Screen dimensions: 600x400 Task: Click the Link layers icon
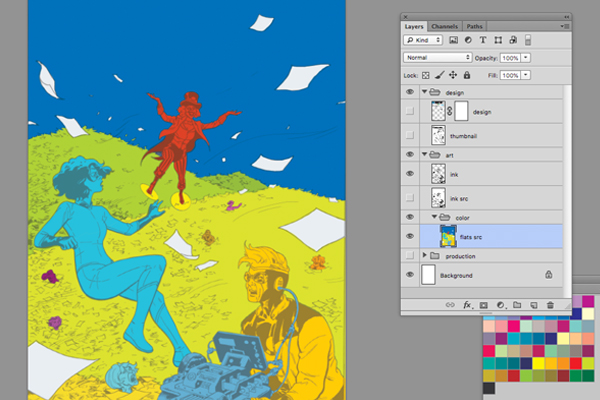pos(450,305)
